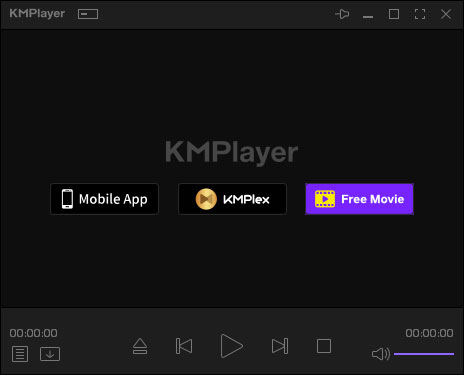The height and width of the screenshot is (375, 464).
Task: Start playback with the Play button
Action: click(x=231, y=346)
